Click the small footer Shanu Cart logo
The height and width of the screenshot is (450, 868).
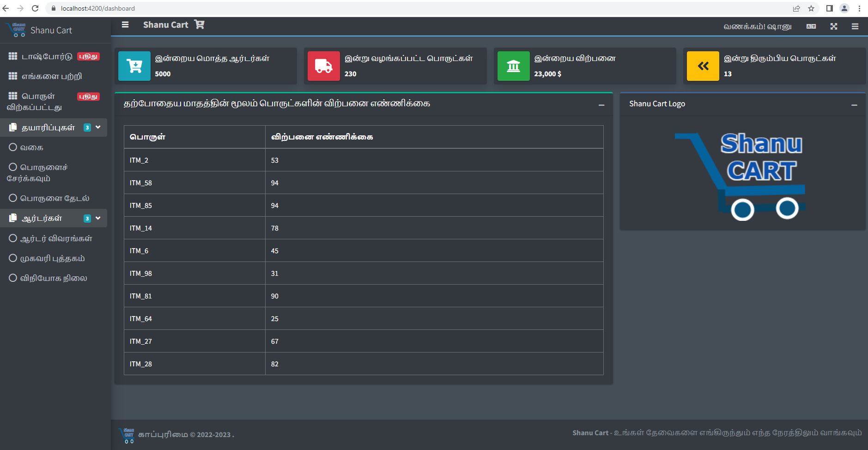click(127, 435)
